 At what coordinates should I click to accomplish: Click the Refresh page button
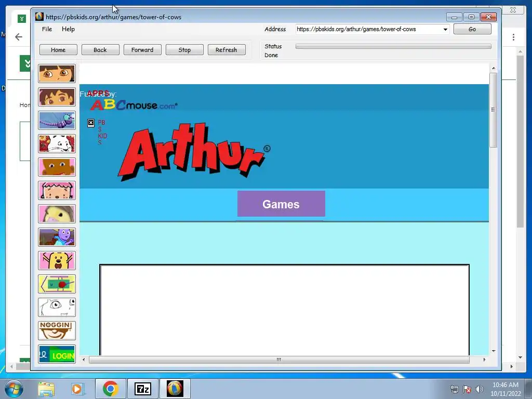coord(227,50)
